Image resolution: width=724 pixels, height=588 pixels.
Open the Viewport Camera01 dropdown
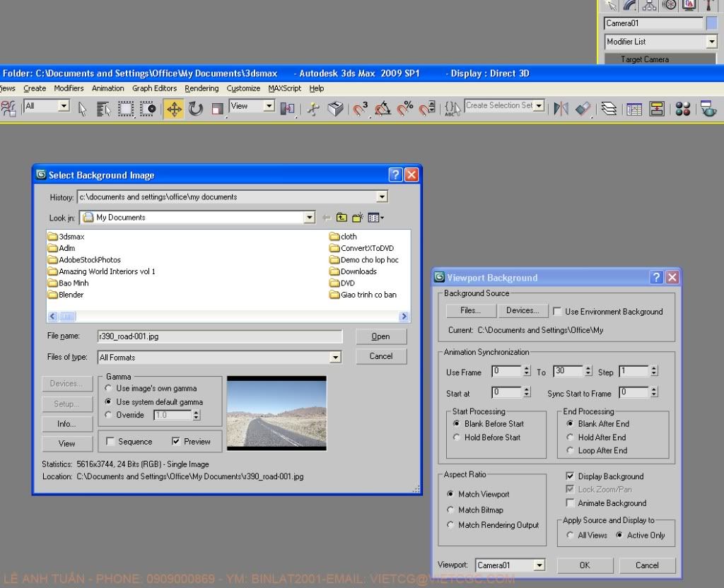(x=539, y=565)
